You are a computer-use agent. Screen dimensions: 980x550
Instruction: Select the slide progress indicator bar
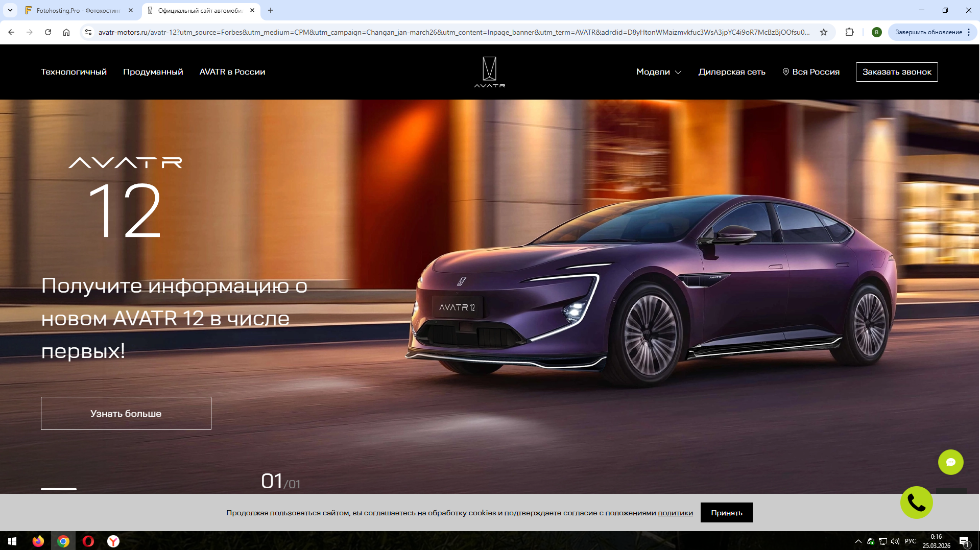coord(59,489)
